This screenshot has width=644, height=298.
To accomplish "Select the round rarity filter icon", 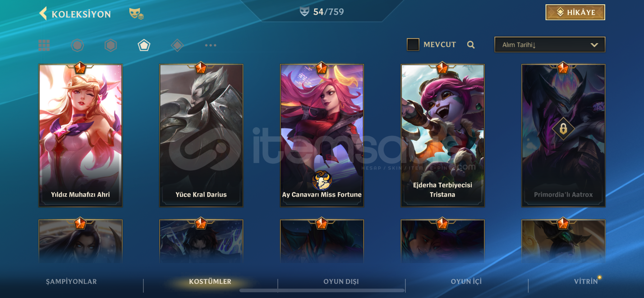I will tap(77, 45).
